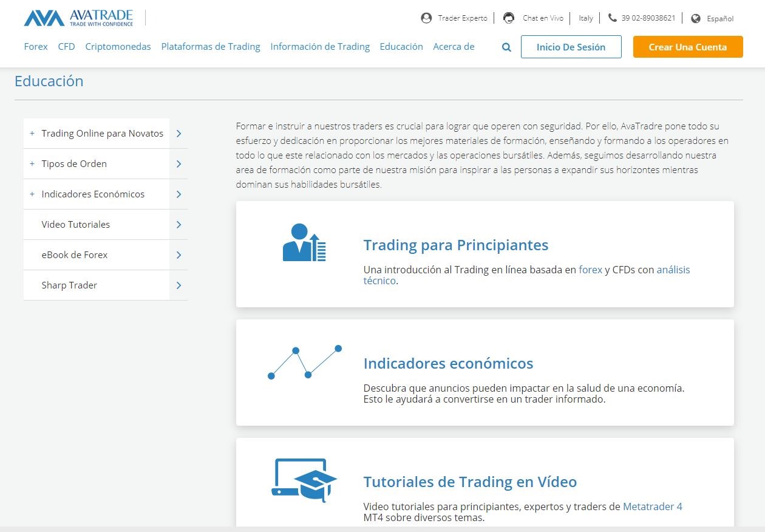
Task: Open the Forex menu
Action: tap(36, 47)
